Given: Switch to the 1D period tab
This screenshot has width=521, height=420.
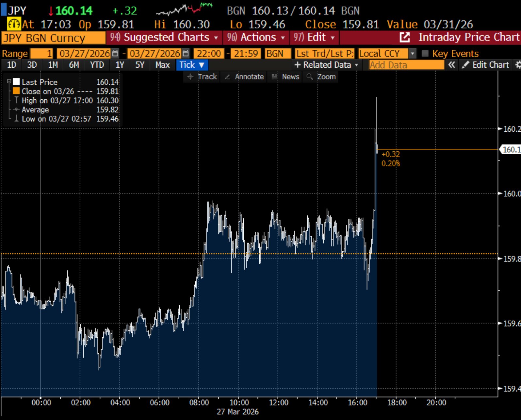Looking at the screenshot, I should (x=11, y=65).
